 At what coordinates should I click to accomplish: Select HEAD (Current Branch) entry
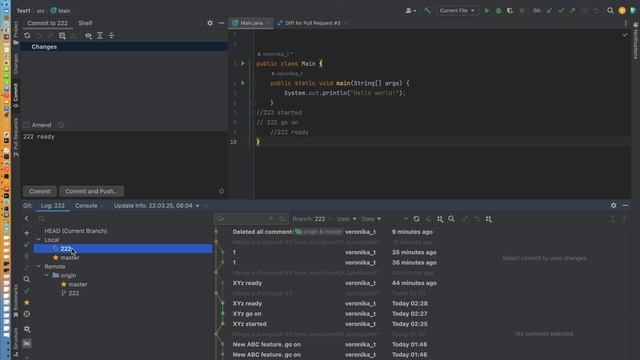point(76,231)
